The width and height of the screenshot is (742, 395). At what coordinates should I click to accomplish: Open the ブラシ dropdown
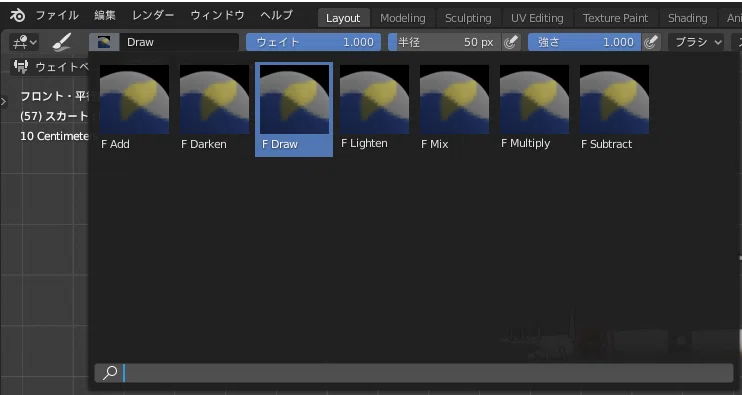click(697, 43)
